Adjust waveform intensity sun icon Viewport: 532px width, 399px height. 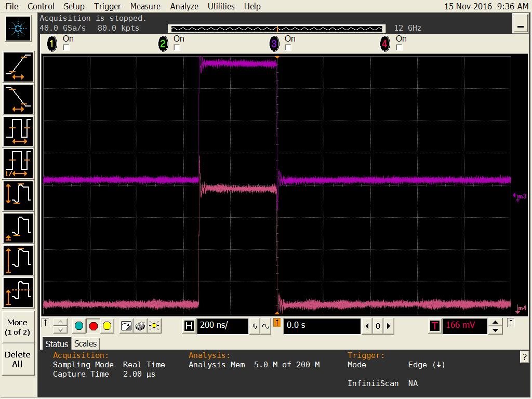154,326
